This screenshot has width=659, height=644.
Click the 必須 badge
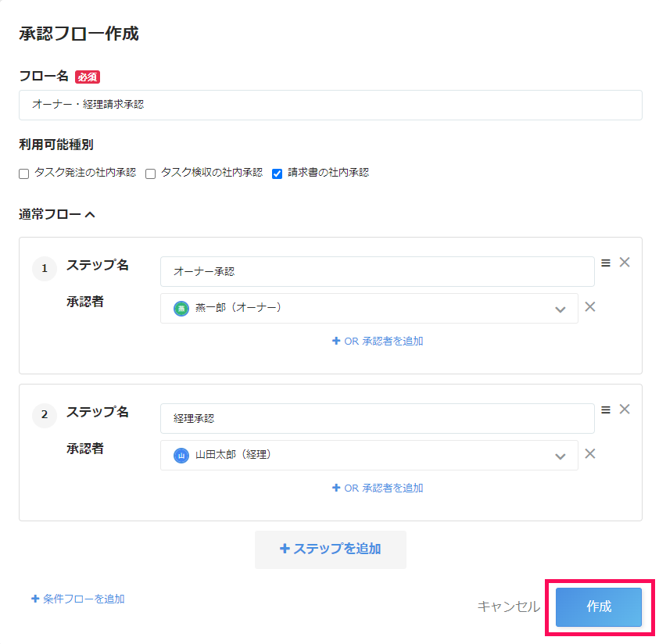(88, 77)
